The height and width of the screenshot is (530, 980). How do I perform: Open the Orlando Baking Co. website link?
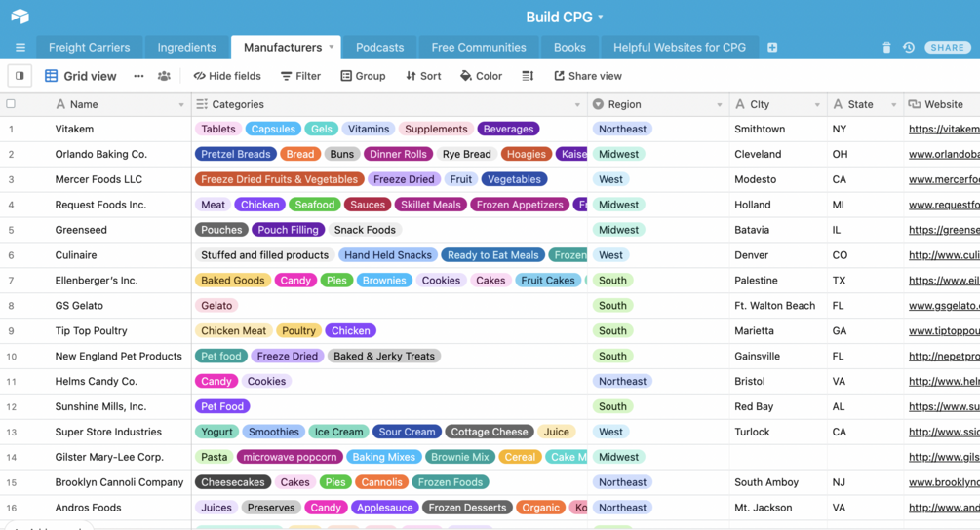944,154
